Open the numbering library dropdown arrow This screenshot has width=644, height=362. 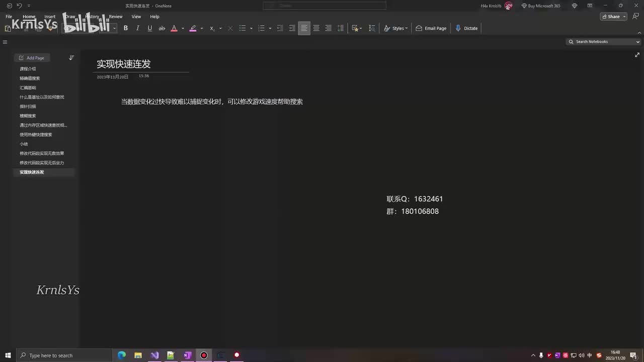click(x=270, y=28)
